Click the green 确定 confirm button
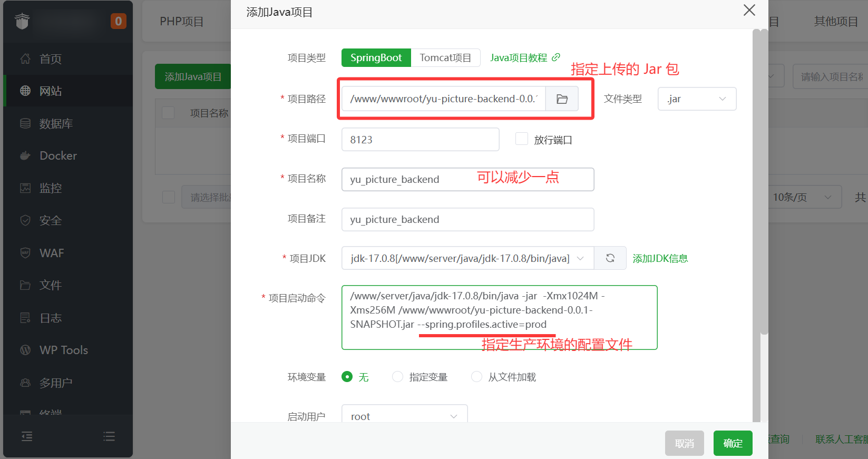This screenshot has width=868, height=459. (x=733, y=443)
